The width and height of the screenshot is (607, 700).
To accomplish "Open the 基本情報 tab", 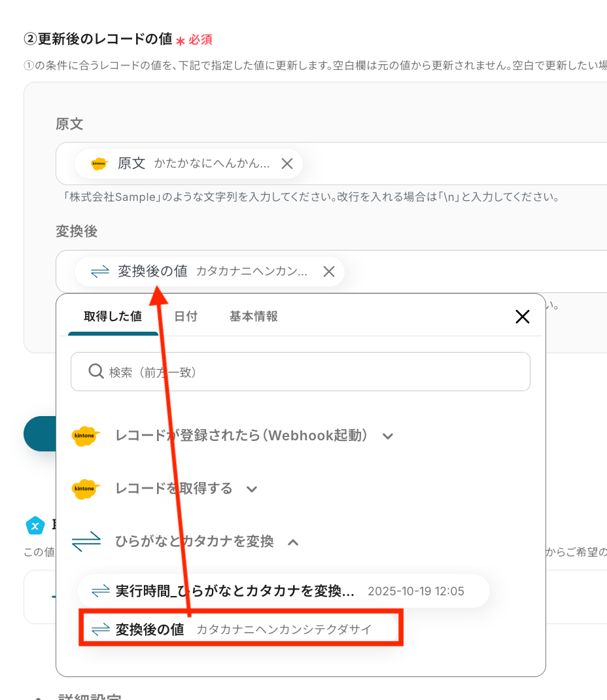I will (253, 317).
